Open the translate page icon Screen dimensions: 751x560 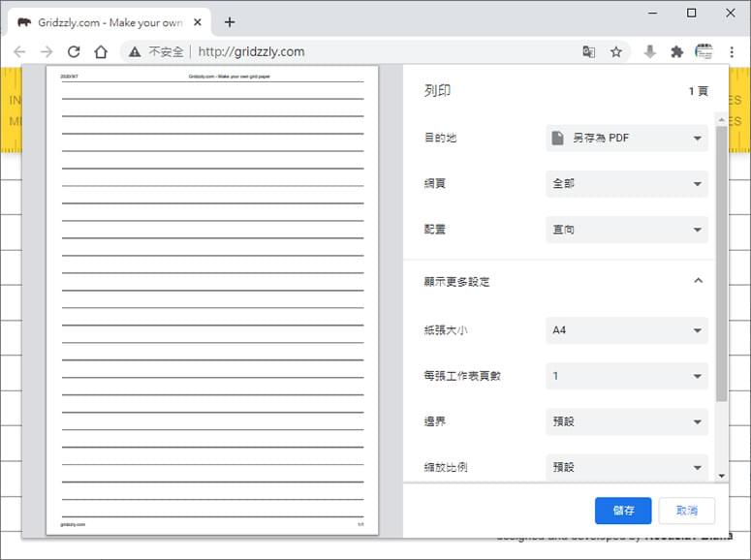588,51
